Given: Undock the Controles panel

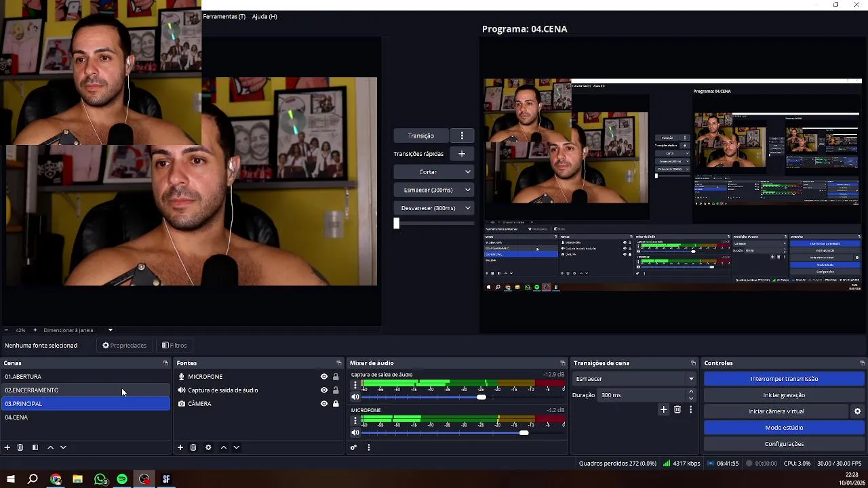Looking at the screenshot, I should 862,363.
